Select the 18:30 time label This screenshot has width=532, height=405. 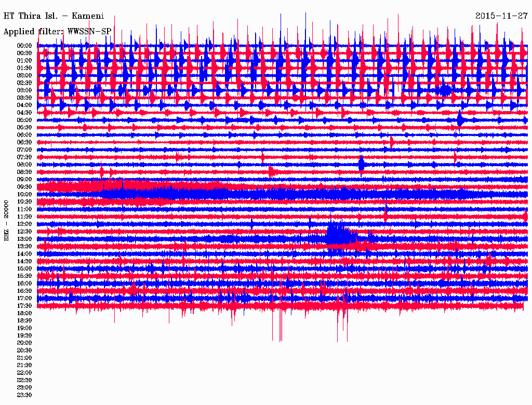click(x=24, y=321)
